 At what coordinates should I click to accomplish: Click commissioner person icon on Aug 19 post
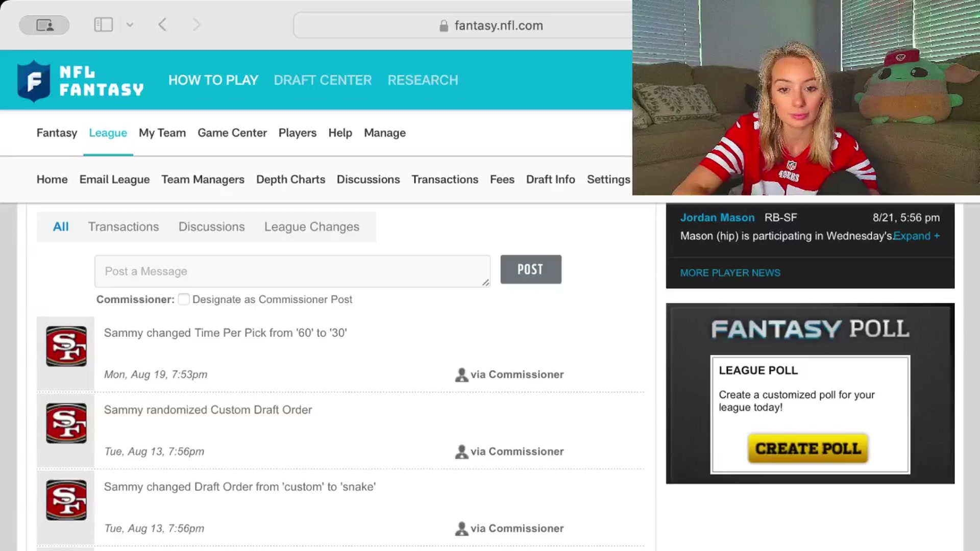461,375
